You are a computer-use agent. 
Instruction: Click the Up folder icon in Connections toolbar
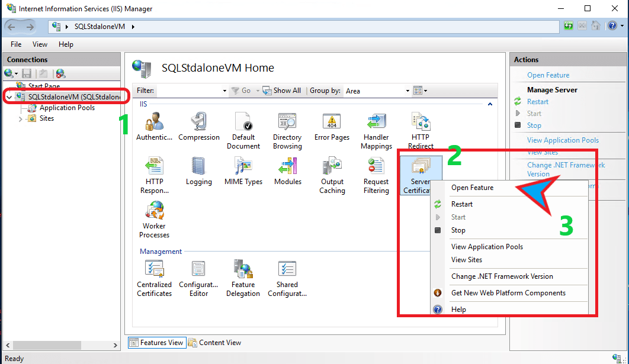[x=43, y=73]
